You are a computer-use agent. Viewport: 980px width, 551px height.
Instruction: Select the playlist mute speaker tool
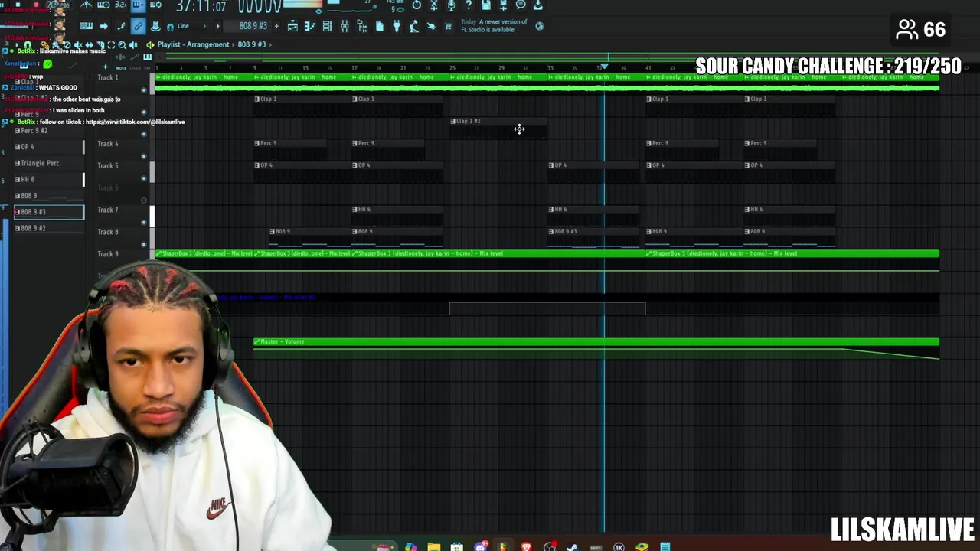pos(78,44)
